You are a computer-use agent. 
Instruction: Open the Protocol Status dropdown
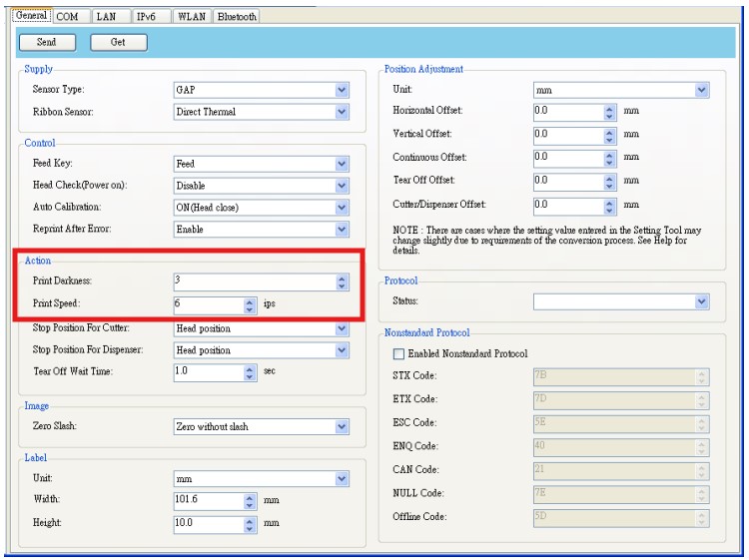click(701, 301)
